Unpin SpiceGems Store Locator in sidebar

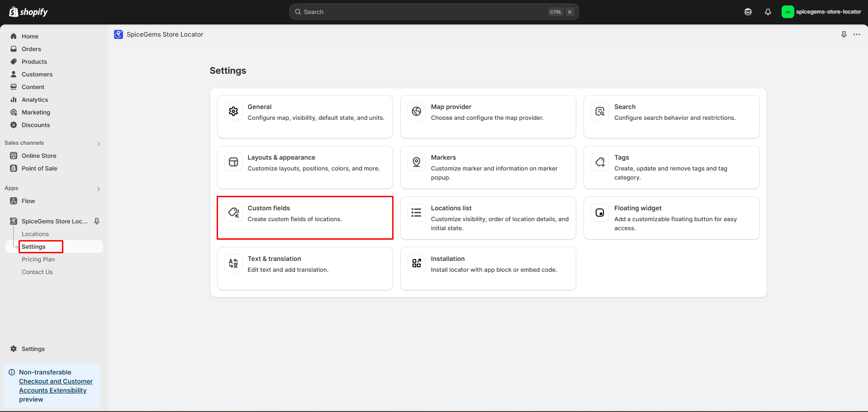[97, 221]
